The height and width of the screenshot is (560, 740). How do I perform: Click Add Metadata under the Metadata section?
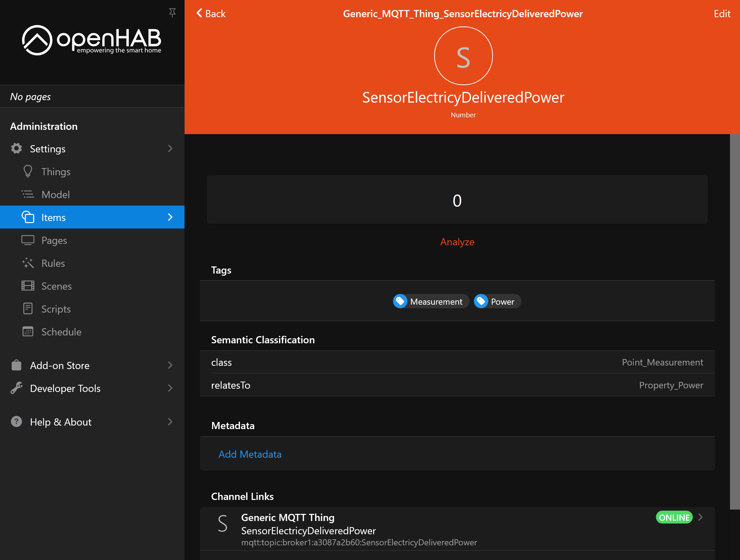pos(250,454)
